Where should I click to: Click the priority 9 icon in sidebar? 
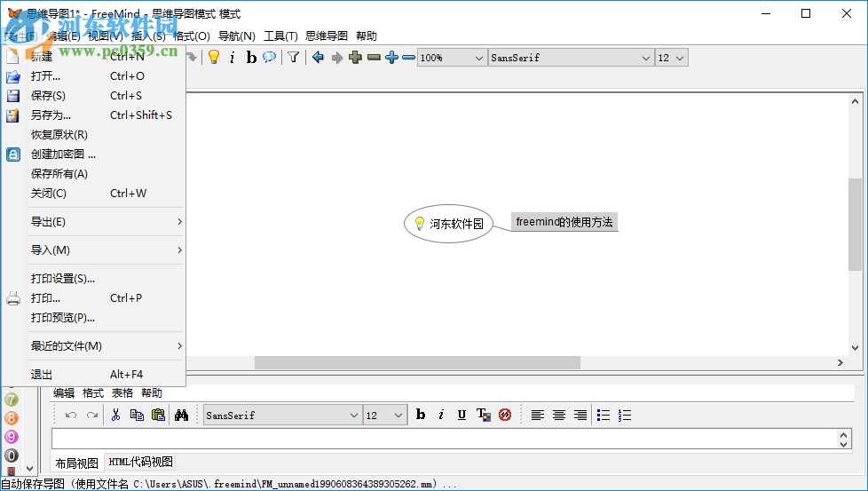12,437
